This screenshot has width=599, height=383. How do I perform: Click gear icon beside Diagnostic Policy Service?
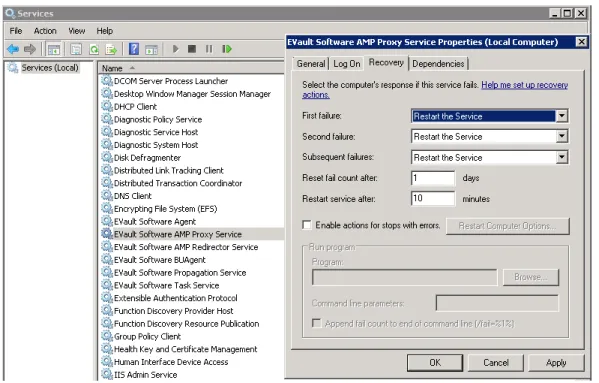pyautogui.click(x=107, y=119)
